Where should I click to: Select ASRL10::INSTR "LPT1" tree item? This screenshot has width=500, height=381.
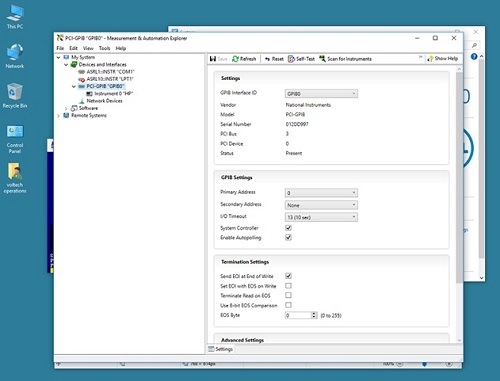pos(110,79)
